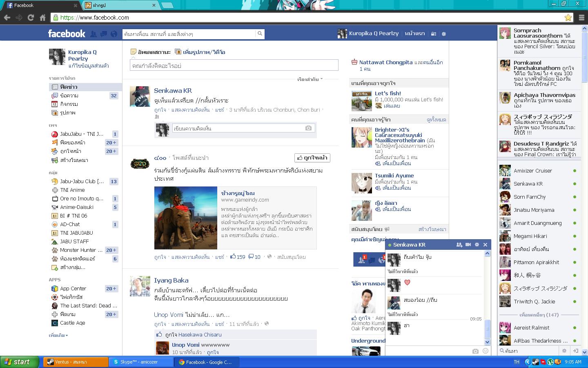Bookmark the page with the star icon
The height and width of the screenshot is (368, 588).
click(568, 18)
